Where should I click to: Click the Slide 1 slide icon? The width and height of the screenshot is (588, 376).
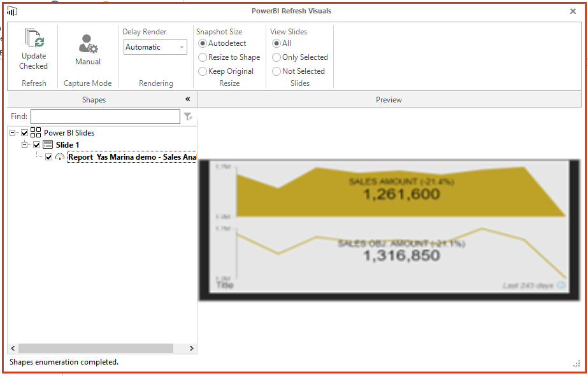coord(48,144)
